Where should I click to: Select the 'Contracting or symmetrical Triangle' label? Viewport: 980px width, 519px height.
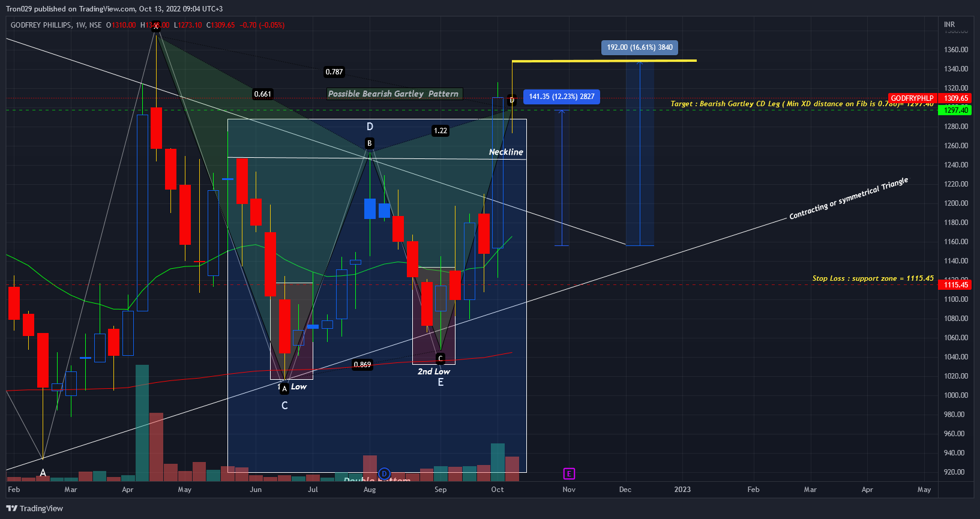[849, 199]
